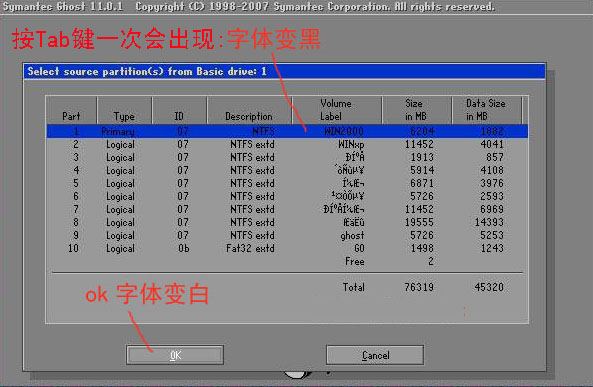Click the Total size value 76319

[x=419, y=287]
